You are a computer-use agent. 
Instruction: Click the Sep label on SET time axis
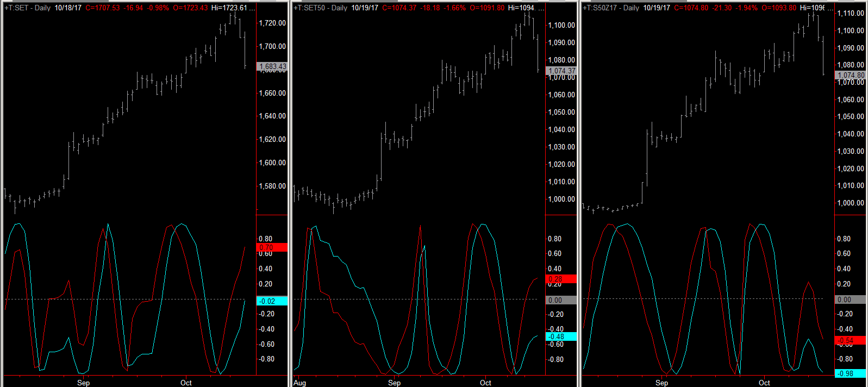coord(83,383)
